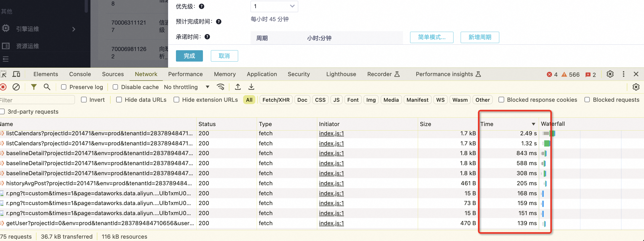This screenshot has height=241, width=644.
Task: Activate inspect element picker icon
Action: point(3,74)
